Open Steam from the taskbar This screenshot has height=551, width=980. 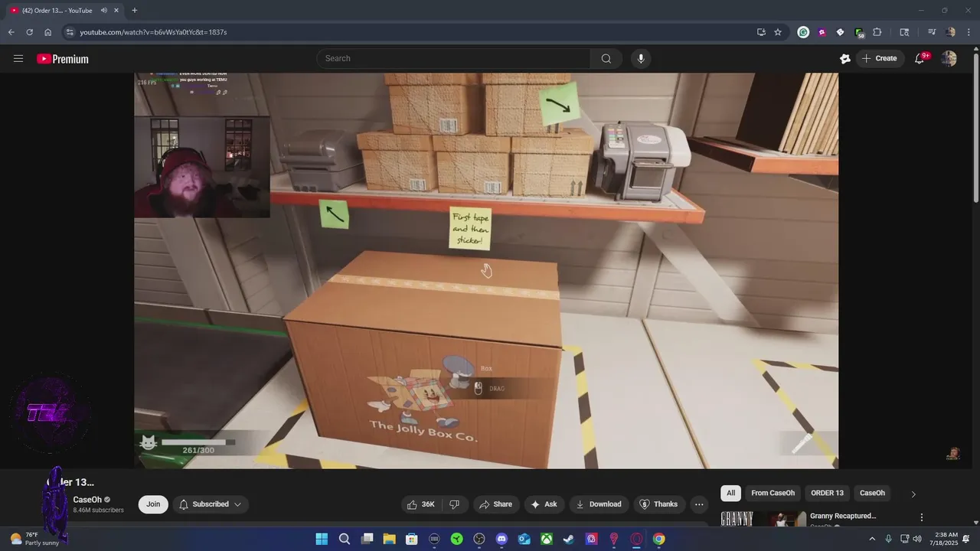tap(569, 539)
